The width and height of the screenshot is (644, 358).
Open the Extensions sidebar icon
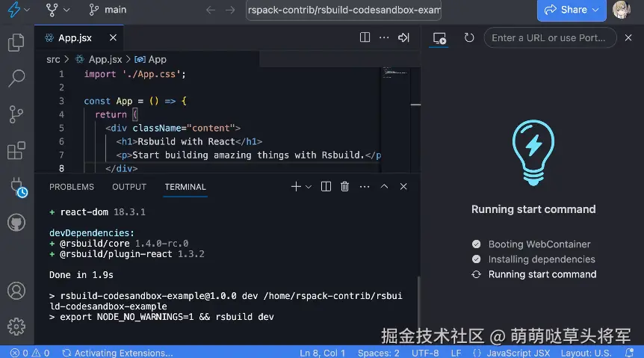[x=16, y=150]
